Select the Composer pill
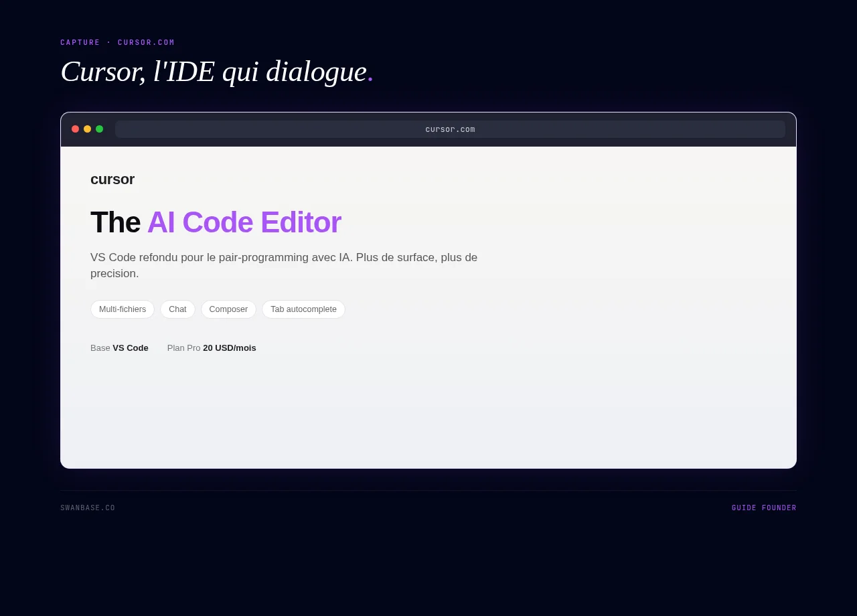 tap(228, 309)
